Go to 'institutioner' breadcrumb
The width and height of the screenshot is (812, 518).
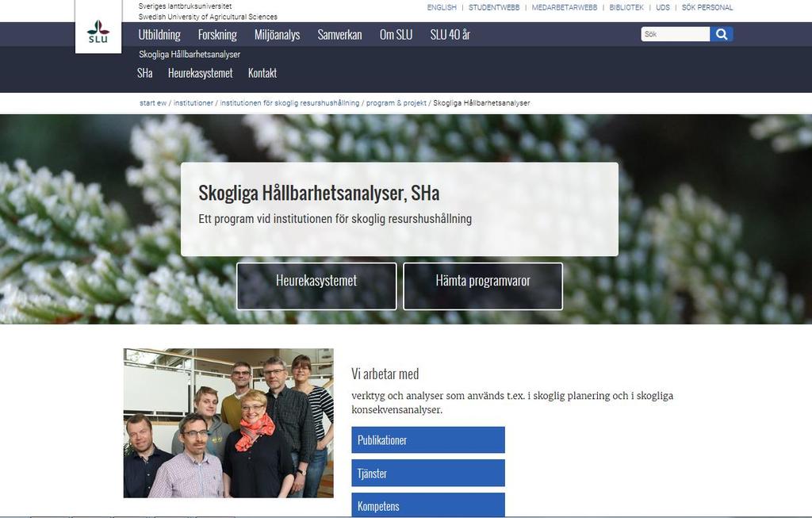(193, 103)
